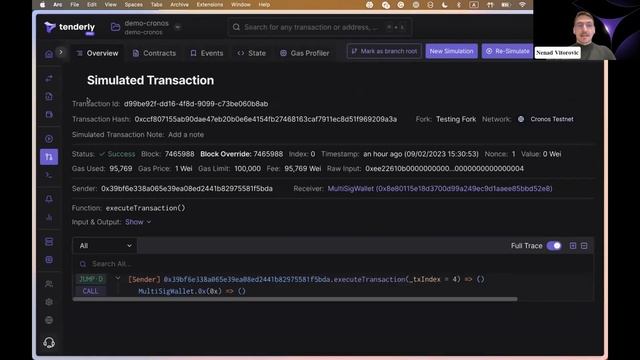640x360 pixels.
Task: Open highlighted Forks icon in sidebar
Action: pos(49,157)
